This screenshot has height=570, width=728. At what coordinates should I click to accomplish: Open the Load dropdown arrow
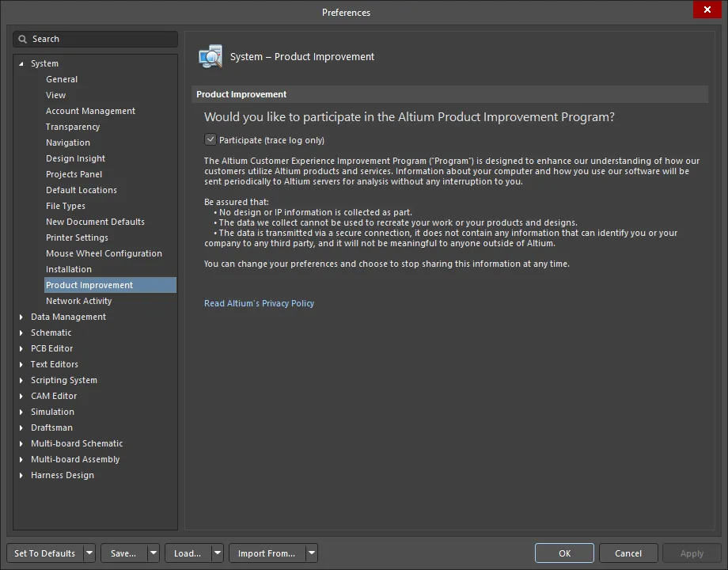click(218, 553)
